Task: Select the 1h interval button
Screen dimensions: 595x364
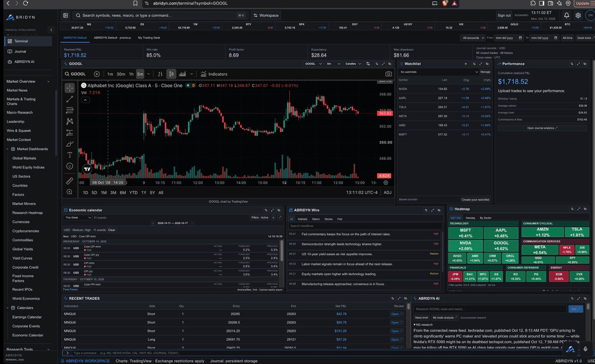Action: click(x=131, y=74)
